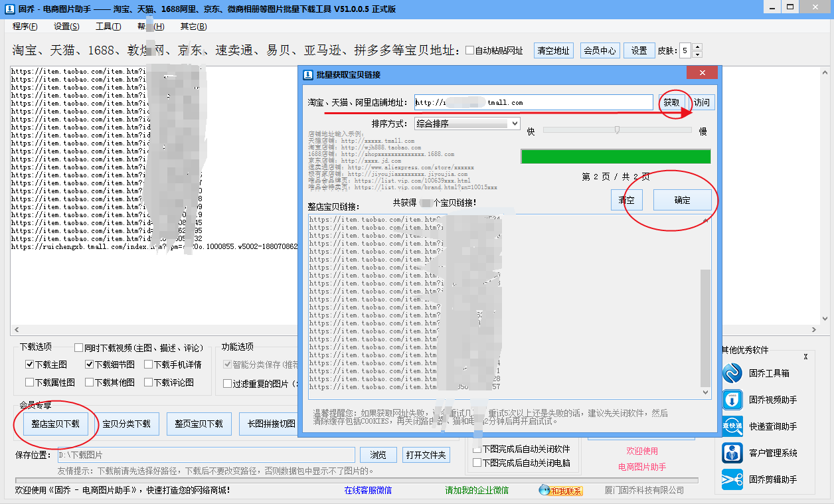The height and width of the screenshot is (504, 834).
Task: Click the 电商图片助手 pink text
Action: (x=642, y=467)
